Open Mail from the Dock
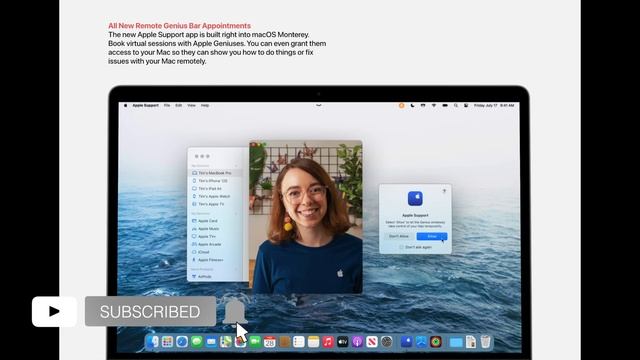Screen dimensions: 640x360 tap(211, 342)
